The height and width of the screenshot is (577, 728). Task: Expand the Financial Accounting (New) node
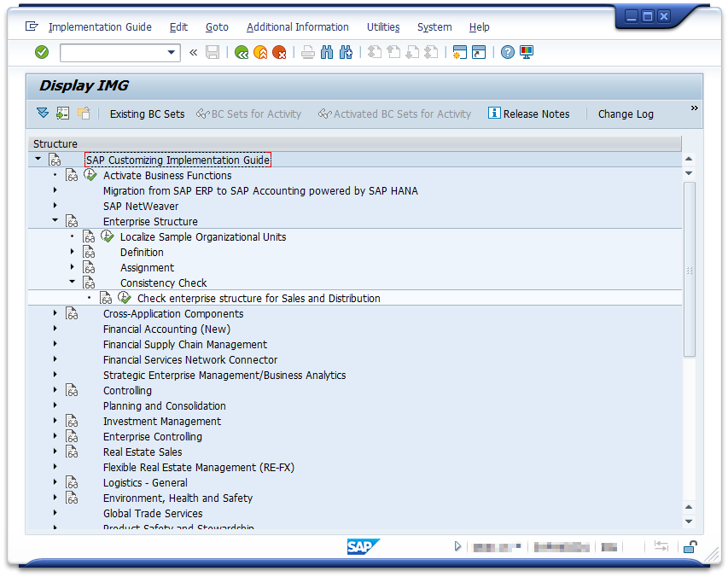tap(55, 329)
